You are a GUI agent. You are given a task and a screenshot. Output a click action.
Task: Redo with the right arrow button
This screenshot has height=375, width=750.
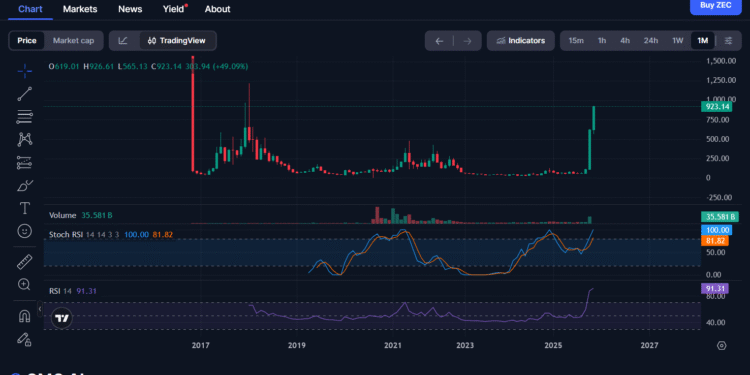click(467, 41)
